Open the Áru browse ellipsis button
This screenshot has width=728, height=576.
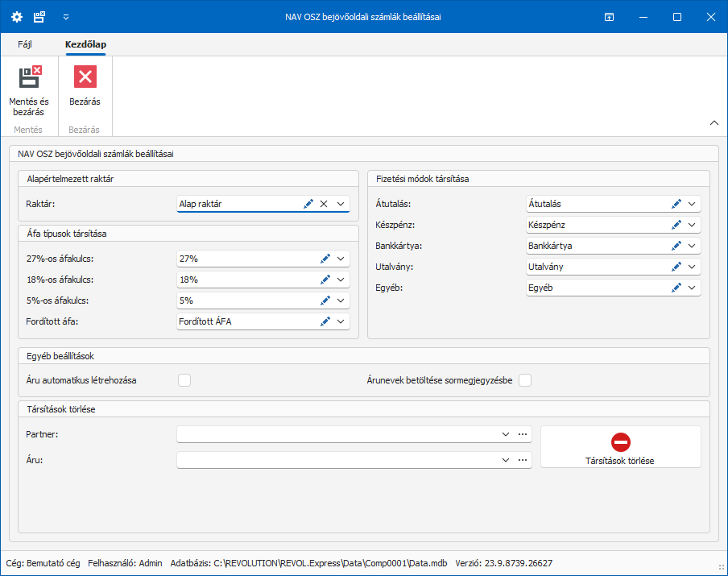pos(523,460)
